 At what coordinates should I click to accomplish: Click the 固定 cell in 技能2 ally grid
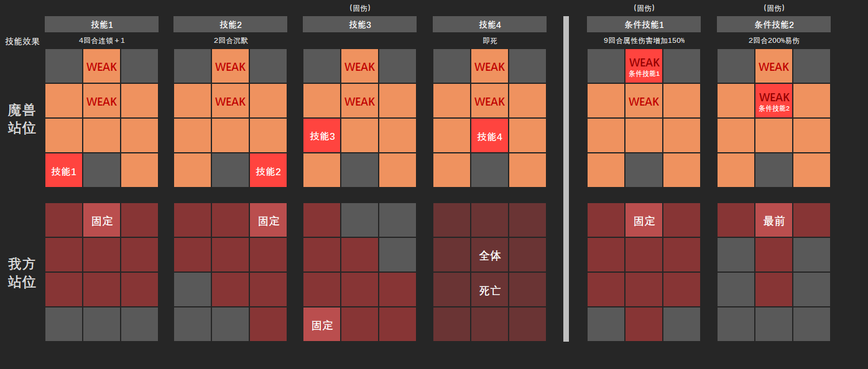tap(268, 221)
